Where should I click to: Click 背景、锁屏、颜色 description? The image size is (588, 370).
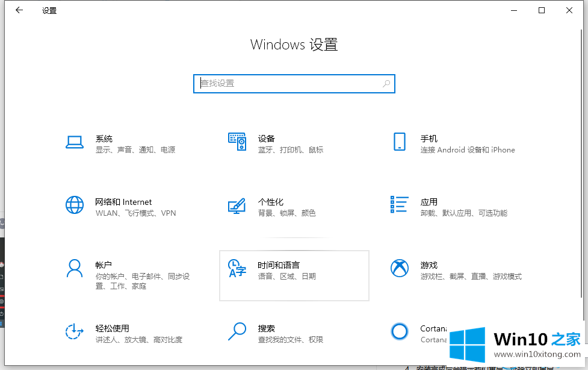(287, 213)
